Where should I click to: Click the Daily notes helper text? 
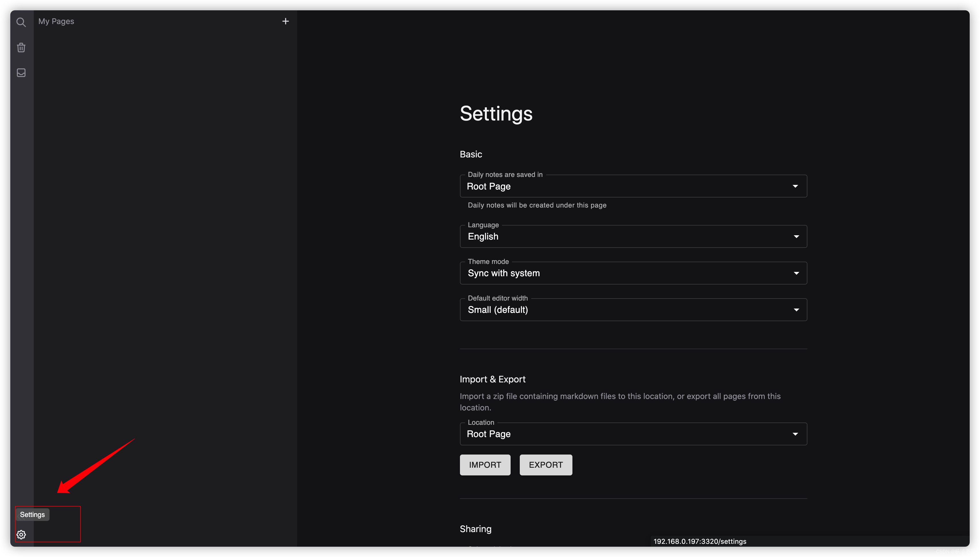(x=537, y=205)
